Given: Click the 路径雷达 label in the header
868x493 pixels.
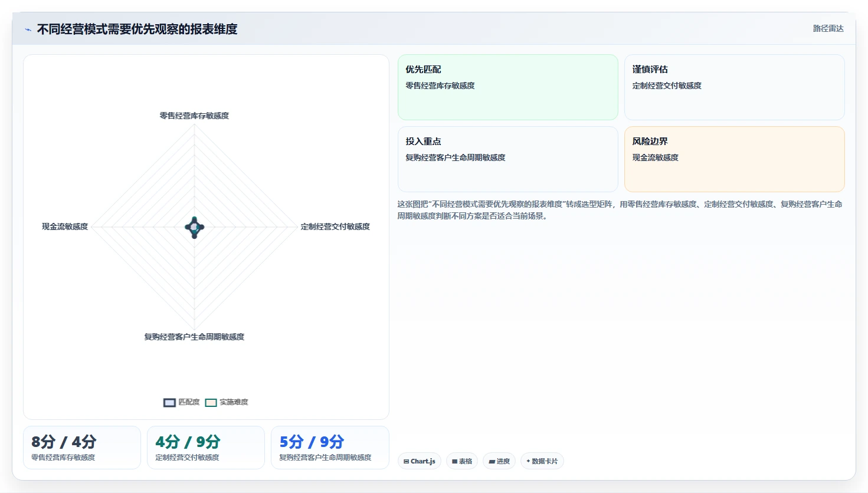Looking at the screenshot, I should (828, 28).
